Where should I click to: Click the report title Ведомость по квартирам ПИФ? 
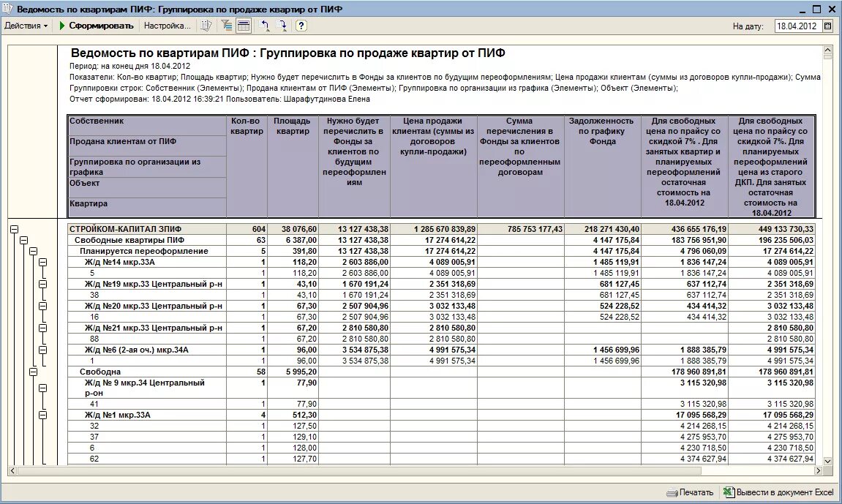(287, 53)
